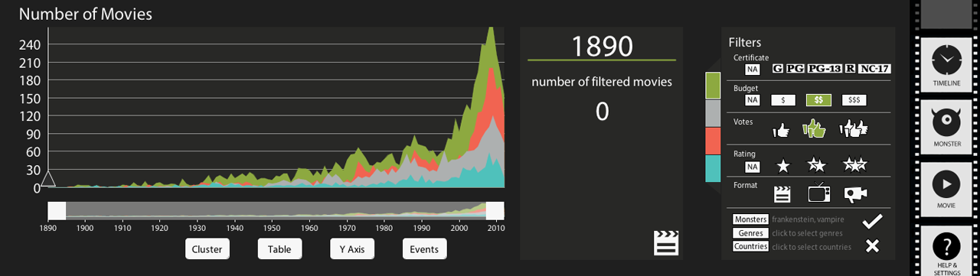Viewport: 980px width, 276px height.
Task: Click the red legend color swatch
Action: 713,141
